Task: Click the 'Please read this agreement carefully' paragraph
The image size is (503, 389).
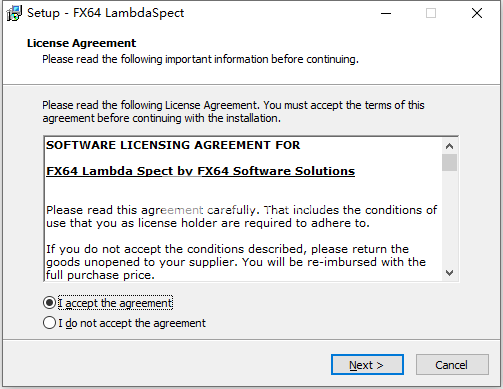Action: [241, 217]
